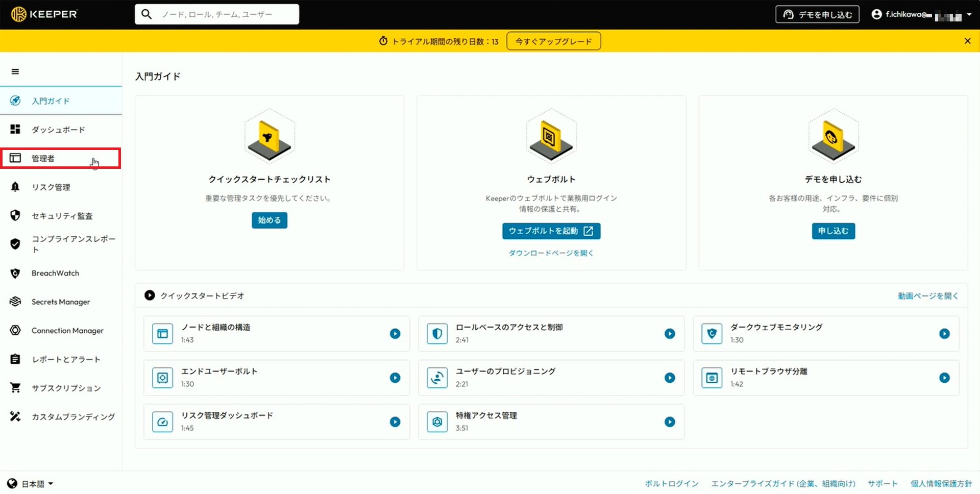Open カスタムブランディング settings
Viewport: 980px width, 494px height.
click(x=73, y=416)
